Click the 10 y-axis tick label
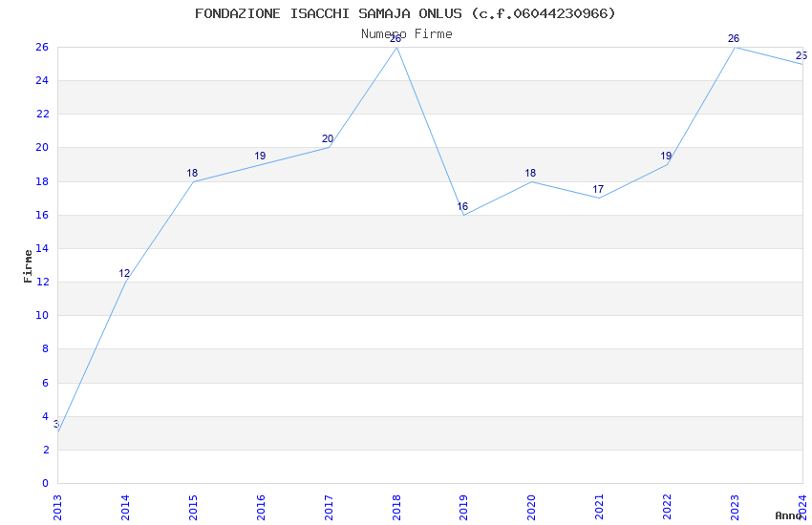 (x=42, y=316)
